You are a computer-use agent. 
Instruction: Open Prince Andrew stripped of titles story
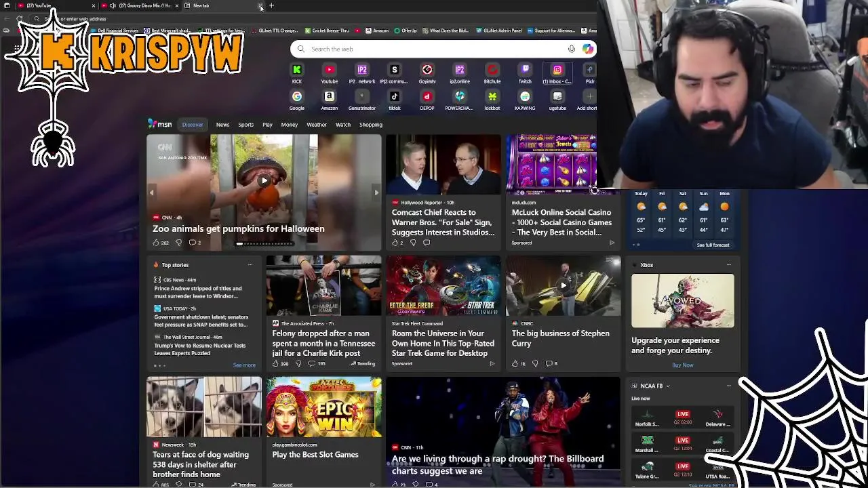[x=198, y=292]
